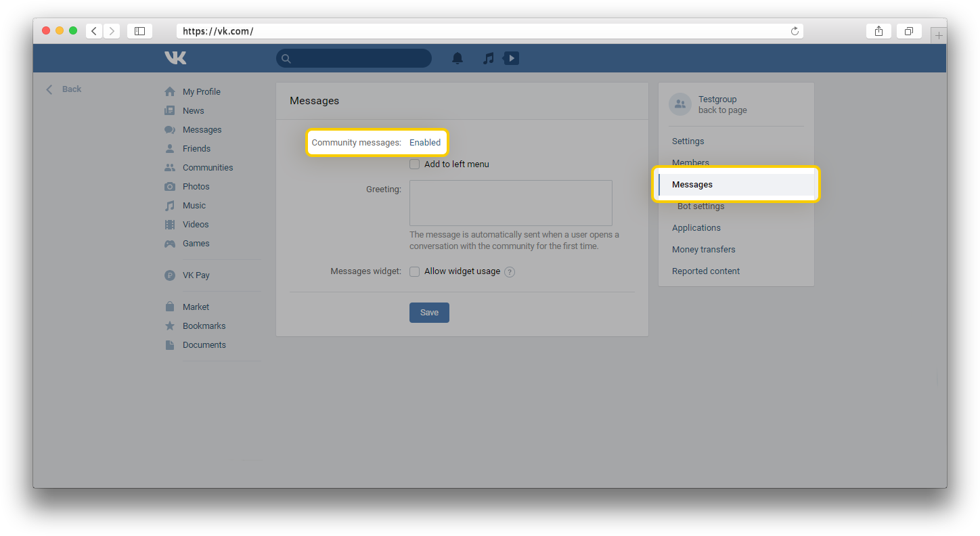Open Safari share button

coord(878,31)
